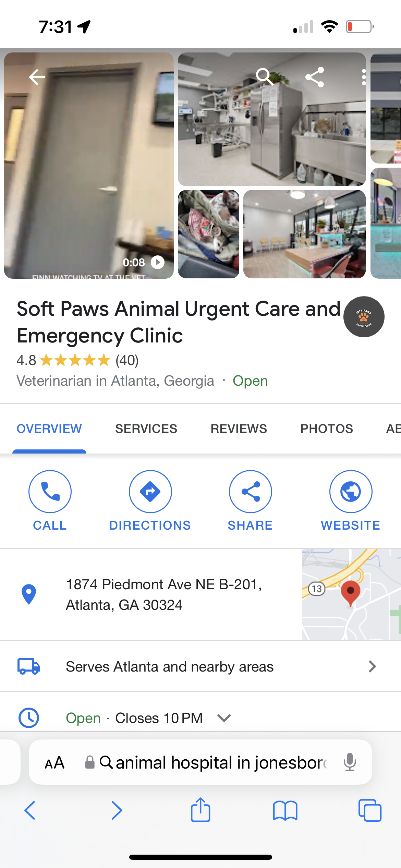The height and width of the screenshot is (868, 401).
Task: Expand Serves Atlanta and nearby areas
Action: 200,666
